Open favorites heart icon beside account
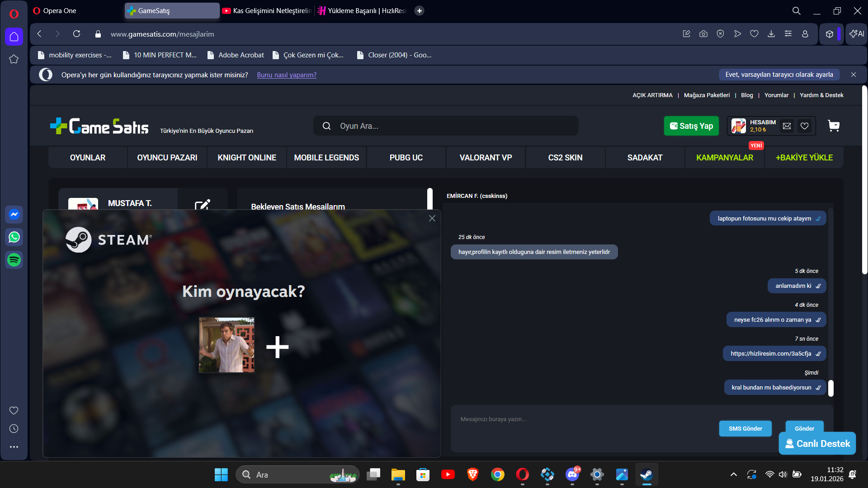 805,126
